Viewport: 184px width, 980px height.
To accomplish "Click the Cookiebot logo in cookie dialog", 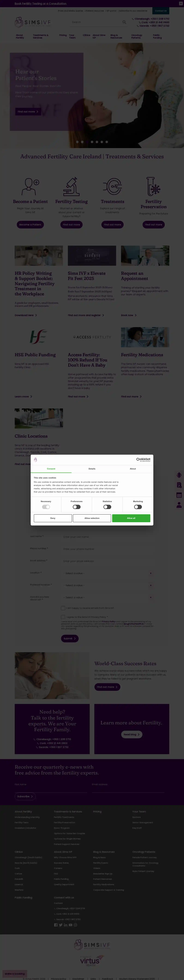I will pyautogui.click(x=143, y=459).
